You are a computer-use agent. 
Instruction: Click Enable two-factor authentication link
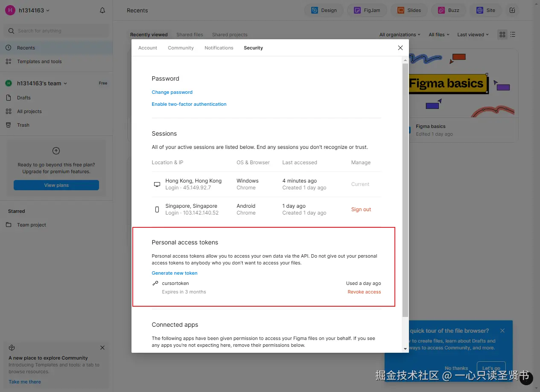pos(189,104)
